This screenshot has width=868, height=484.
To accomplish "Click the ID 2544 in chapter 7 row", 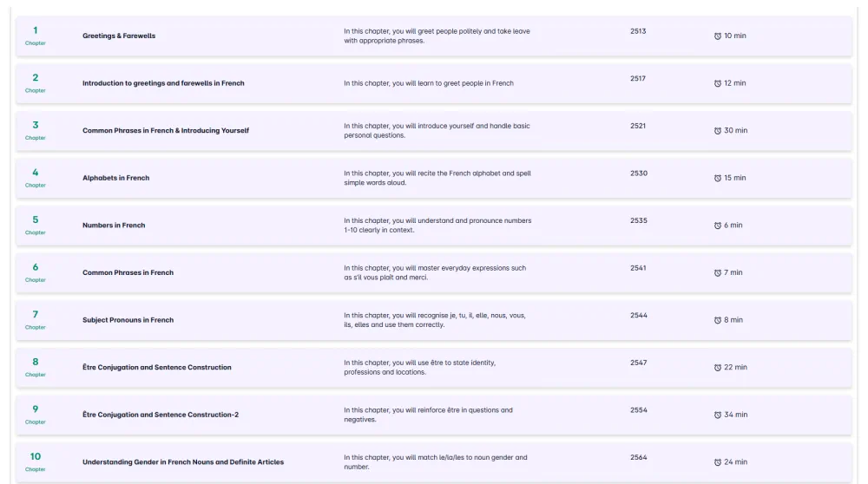I will click(x=638, y=315).
